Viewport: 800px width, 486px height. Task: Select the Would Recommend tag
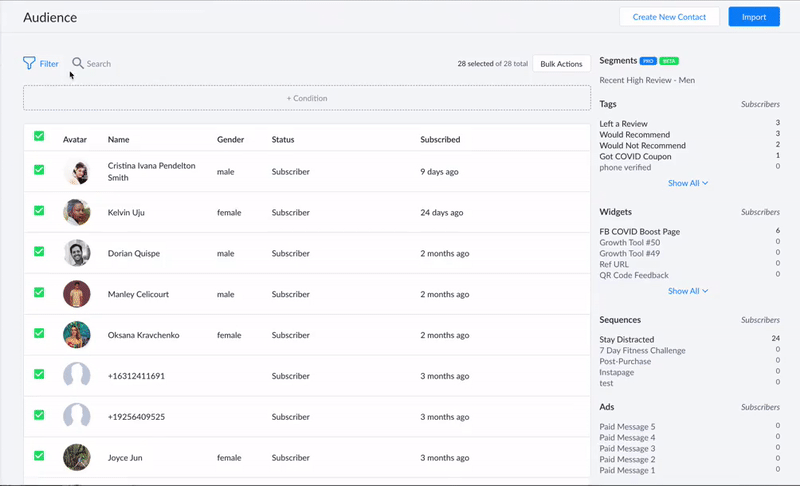(635, 135)
